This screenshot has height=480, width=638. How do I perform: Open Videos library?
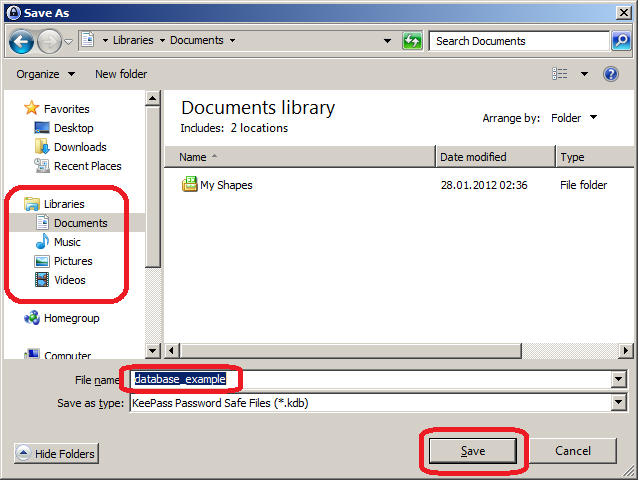point(69,280)
